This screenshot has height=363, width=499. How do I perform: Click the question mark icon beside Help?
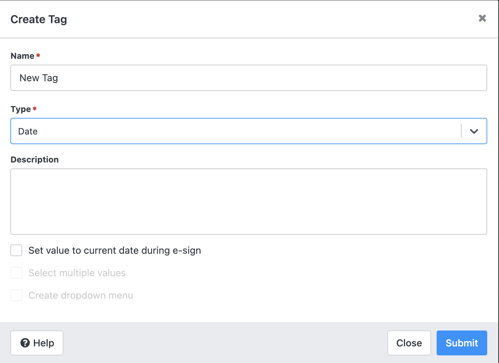pos(25,343)
